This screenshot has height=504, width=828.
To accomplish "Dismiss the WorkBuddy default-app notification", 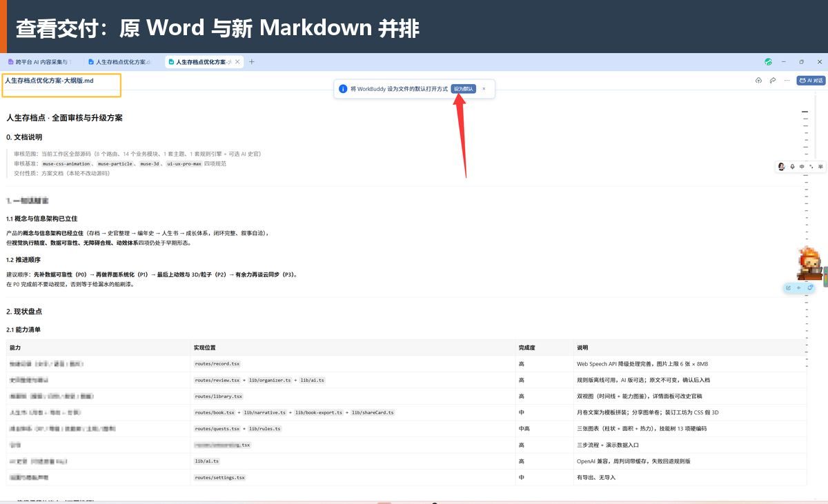I will (484, 89).
